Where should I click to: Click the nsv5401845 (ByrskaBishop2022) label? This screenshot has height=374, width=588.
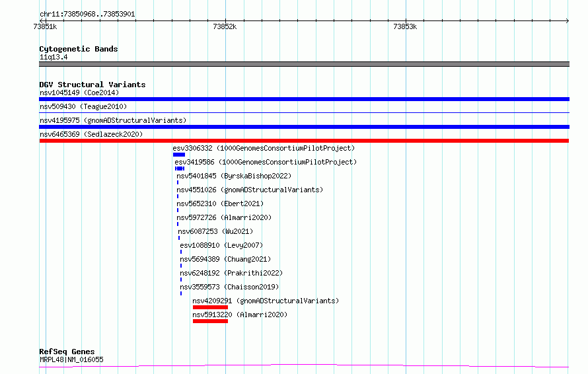pos(234,176)
